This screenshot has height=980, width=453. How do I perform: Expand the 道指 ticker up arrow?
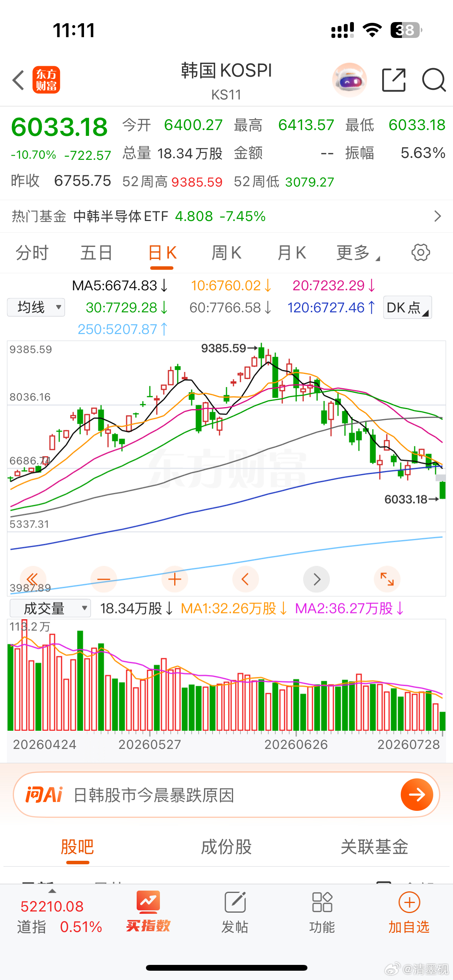pos(52,891)
